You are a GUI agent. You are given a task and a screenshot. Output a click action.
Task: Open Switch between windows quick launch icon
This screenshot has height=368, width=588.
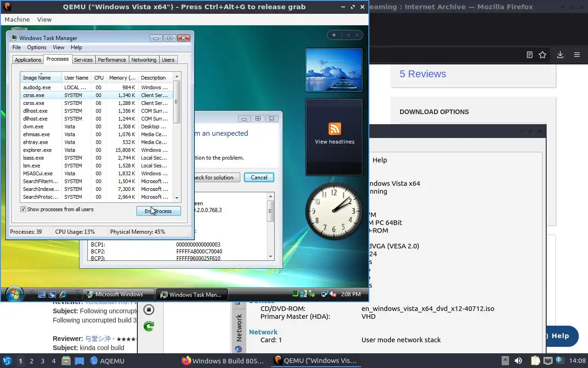[x=52, y=294]
